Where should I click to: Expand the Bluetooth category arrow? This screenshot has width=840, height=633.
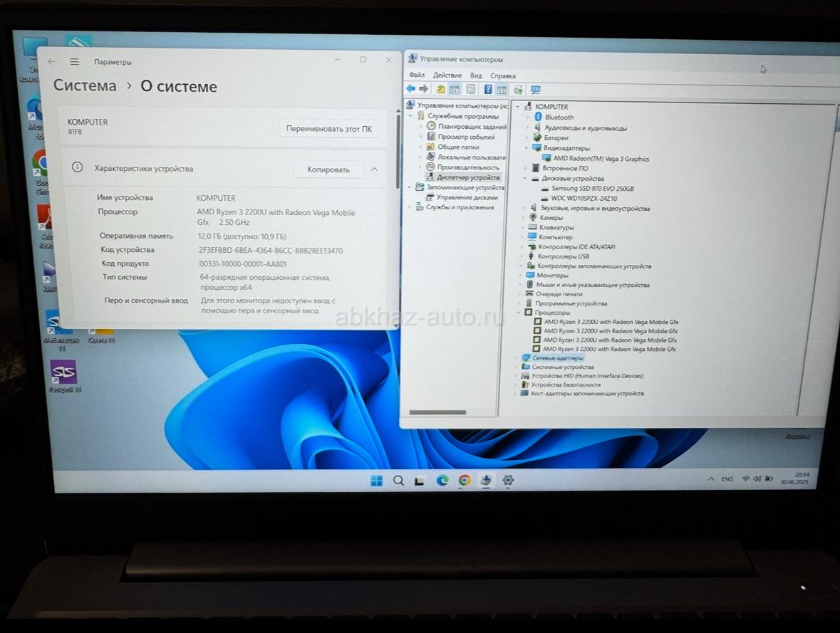[528, 117]
